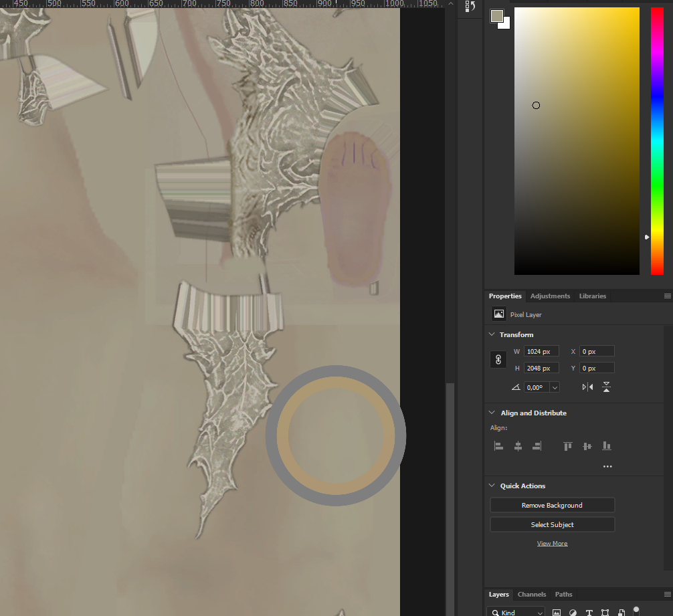Screen dimensions: 673x616
Task: Align vertical centers icon
Action: tap(587, 446)
